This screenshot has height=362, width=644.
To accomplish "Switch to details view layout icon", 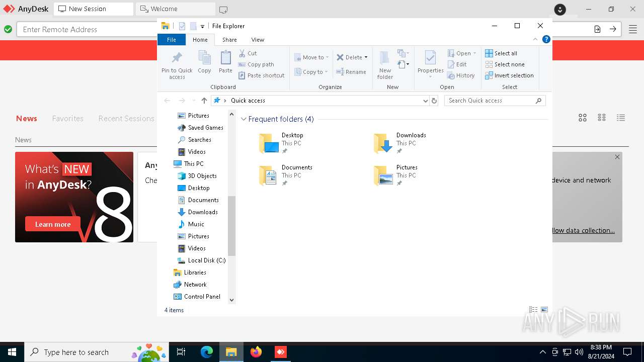I will click(533, 310).
